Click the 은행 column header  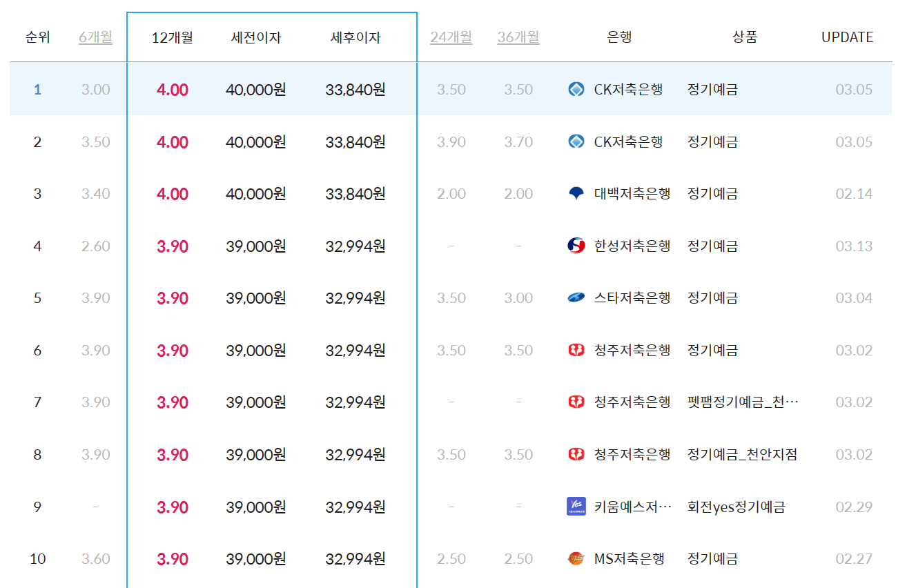[x=619, y=37]
